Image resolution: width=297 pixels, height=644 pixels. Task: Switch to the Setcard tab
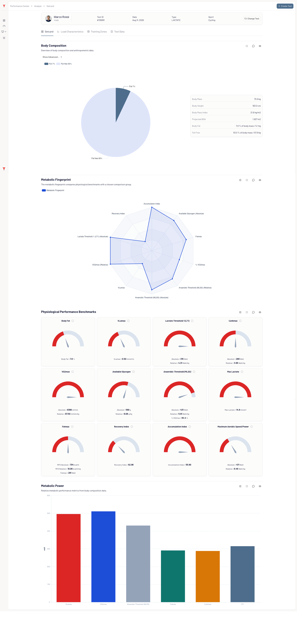47,32
